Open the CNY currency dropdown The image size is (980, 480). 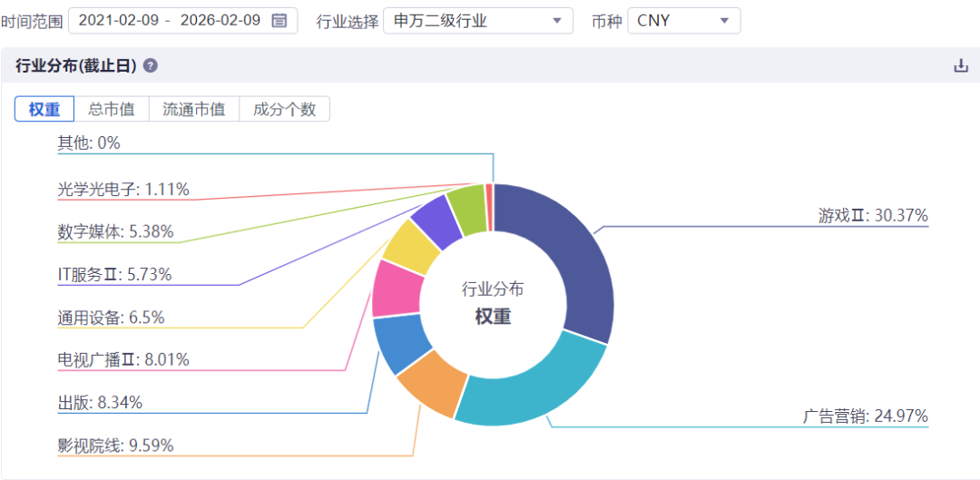point(684,21)
